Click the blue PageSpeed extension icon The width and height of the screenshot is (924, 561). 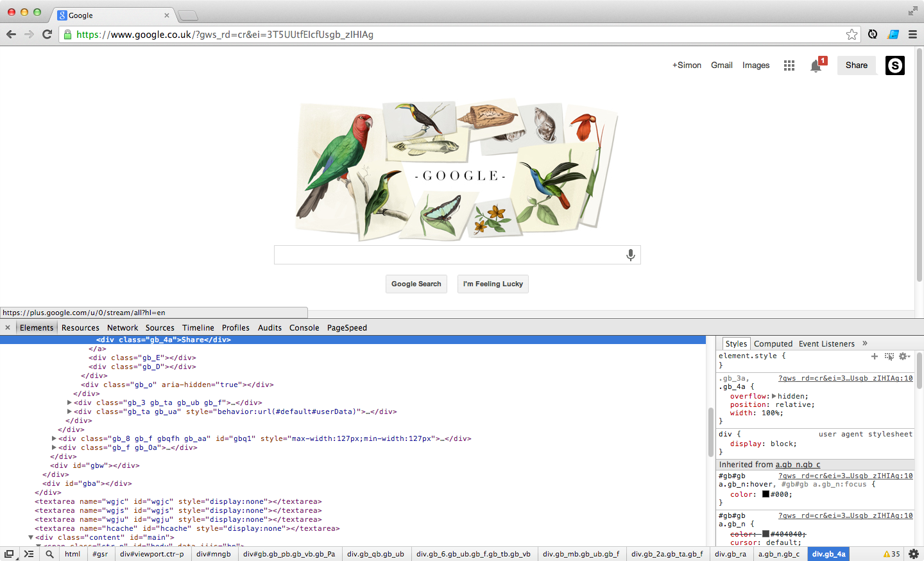893,34
